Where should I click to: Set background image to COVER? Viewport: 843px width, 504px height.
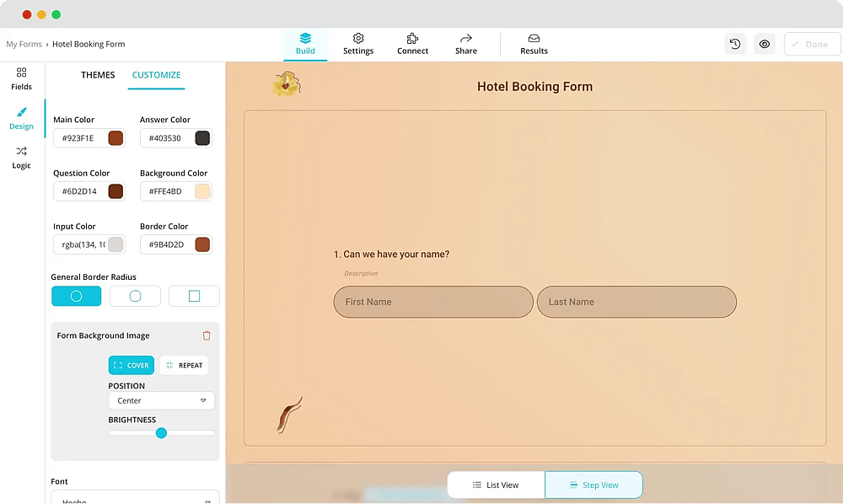[x=132, y=366]
